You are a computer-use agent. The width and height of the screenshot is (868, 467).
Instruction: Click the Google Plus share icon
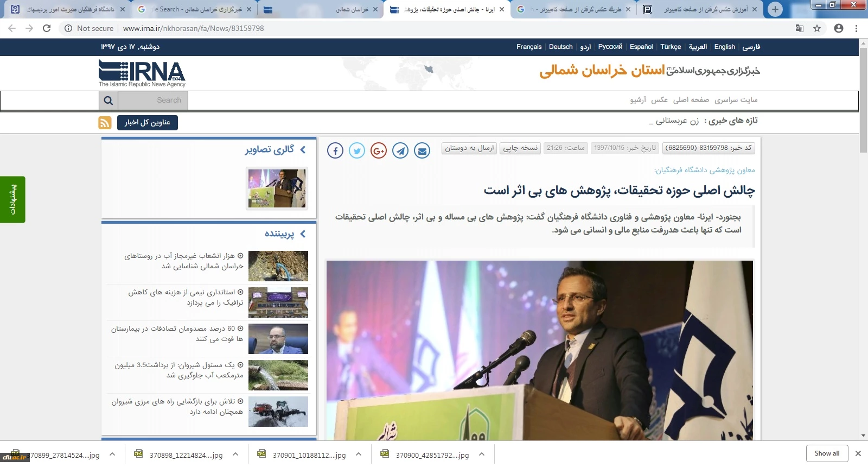click(x=379, y=150)
